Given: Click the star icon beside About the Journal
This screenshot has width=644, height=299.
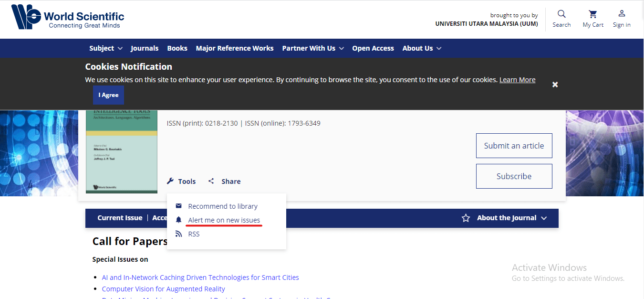Looking at the screenshot, I should click(x=466, y=218).
